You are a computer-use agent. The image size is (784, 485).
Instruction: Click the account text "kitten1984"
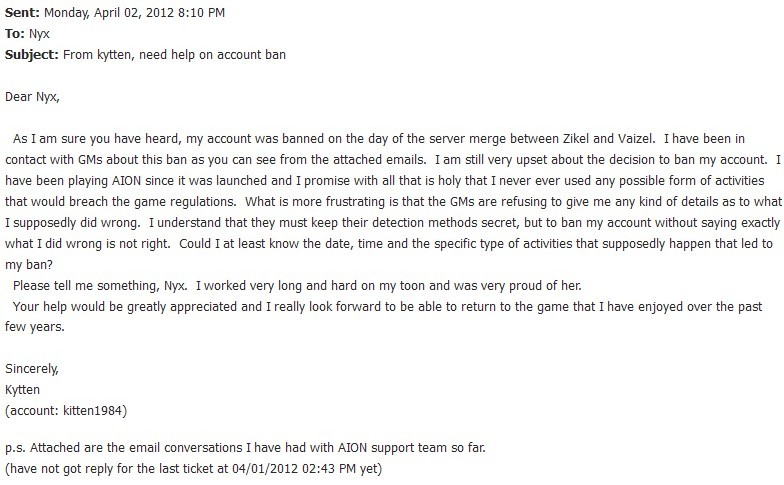[92, 410]
